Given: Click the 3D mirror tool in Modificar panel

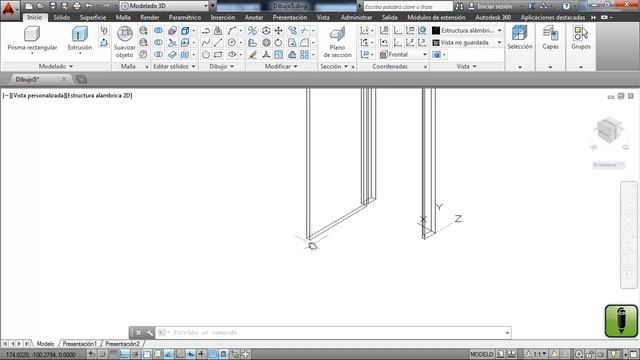Looking at the screenshot, I should click(x=253, y=31).
